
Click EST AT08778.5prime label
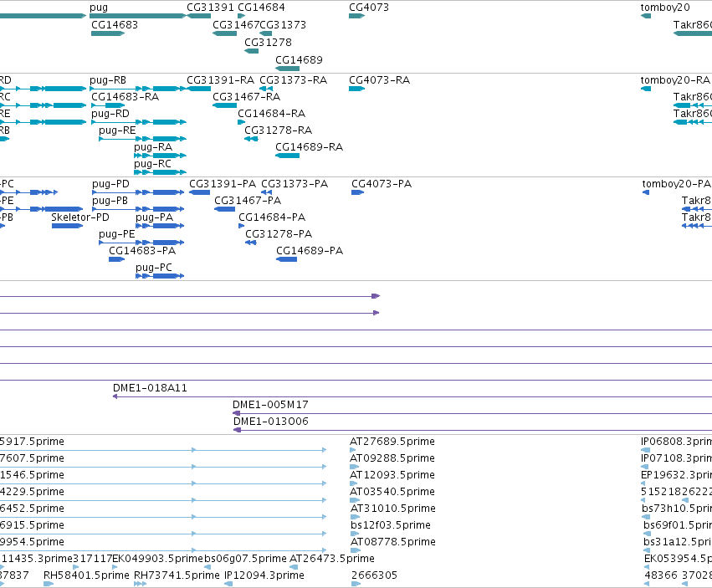pyautogui.click(x=392, y=542)
